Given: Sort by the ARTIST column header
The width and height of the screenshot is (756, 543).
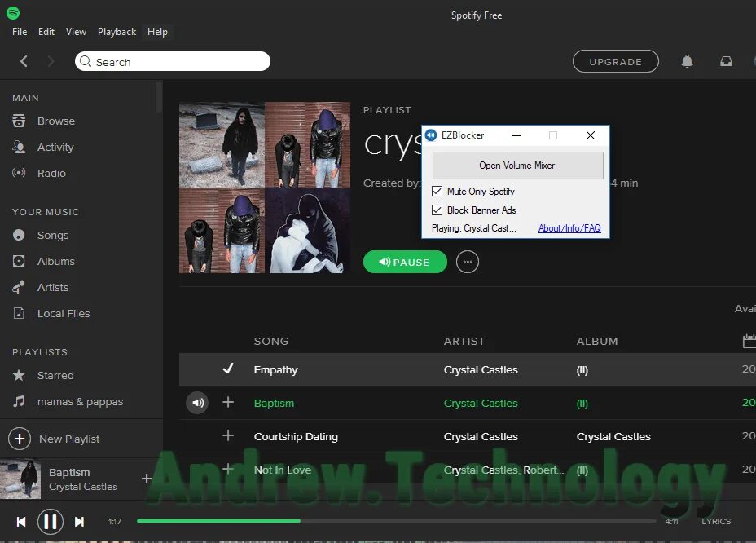Looking at the screenshot, I should click(x=464, y=342).
